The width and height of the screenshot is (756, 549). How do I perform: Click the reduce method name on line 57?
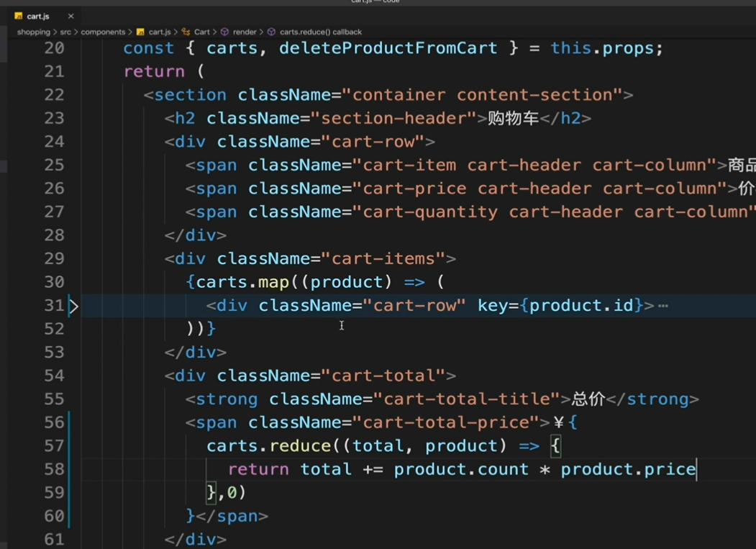tap(301, 446)
